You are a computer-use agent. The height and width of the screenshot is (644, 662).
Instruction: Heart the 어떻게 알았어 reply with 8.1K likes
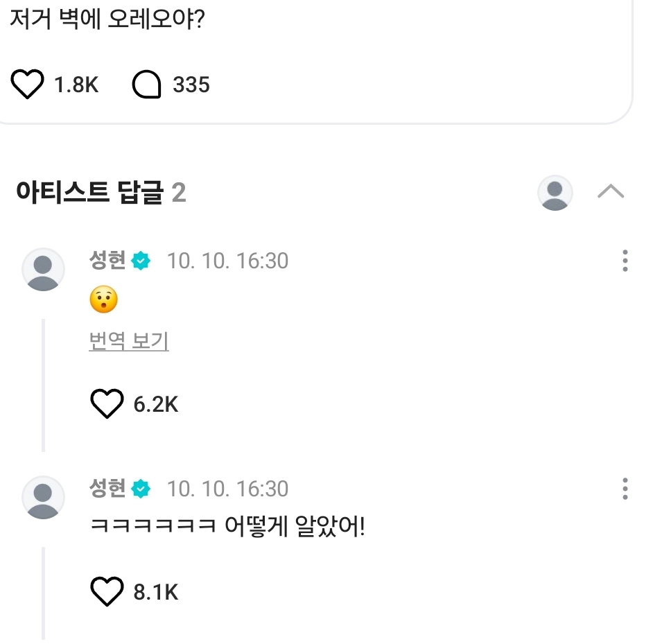click(x=107, y=591)
